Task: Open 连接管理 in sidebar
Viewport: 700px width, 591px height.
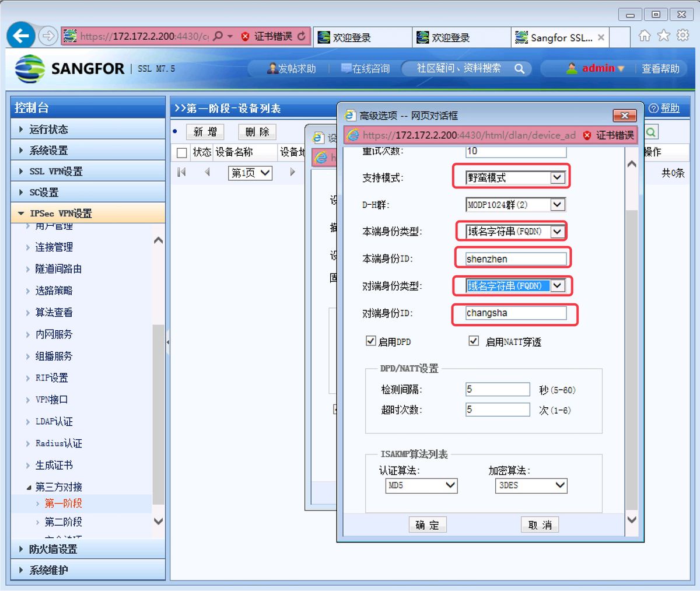Action: [x=54, y=247]
